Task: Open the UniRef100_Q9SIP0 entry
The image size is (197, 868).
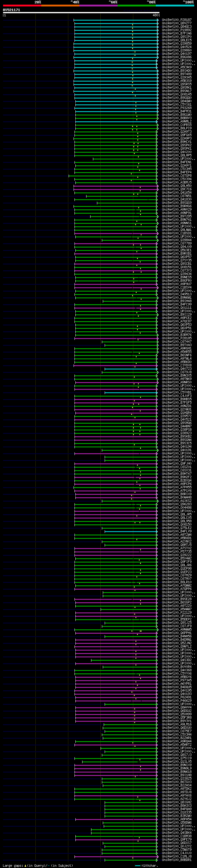Action: tap(177, 37)
